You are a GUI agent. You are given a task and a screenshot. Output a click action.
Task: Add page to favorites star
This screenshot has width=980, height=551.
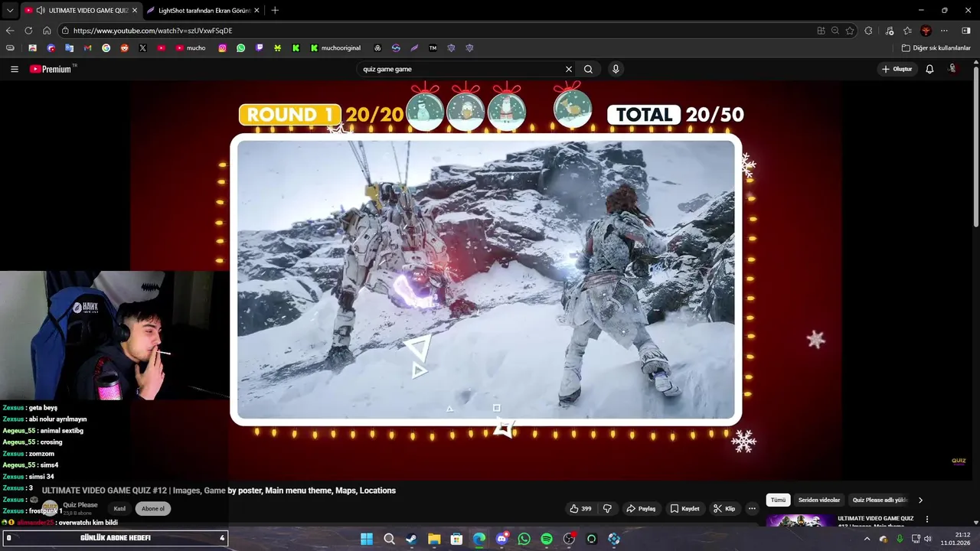click(850, 31)
